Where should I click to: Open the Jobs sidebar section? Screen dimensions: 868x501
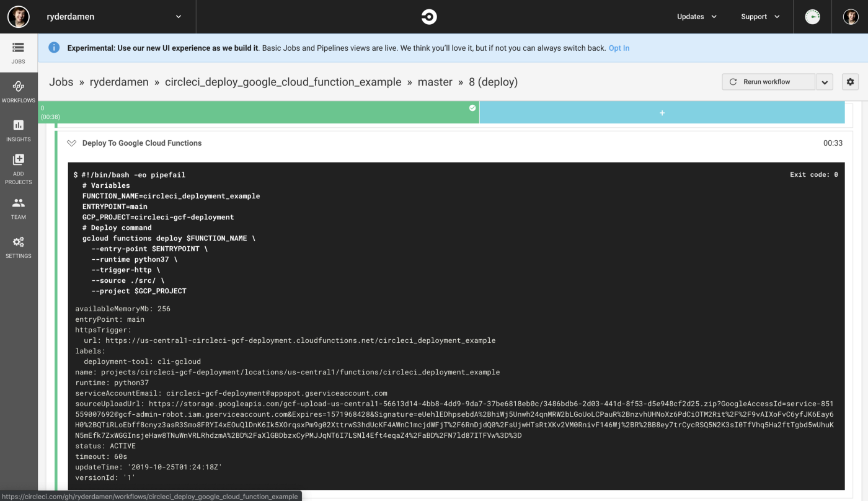point(19,53)
